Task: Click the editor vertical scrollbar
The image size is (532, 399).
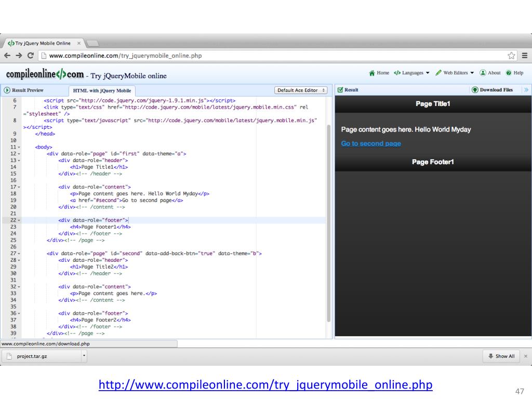Action: (x=328, y=223)
